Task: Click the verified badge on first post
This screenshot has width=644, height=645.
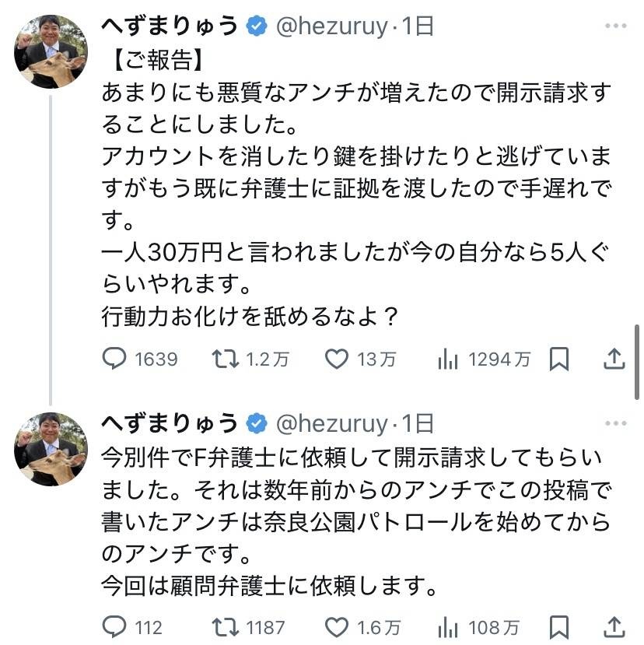Action: coord(256,26)
